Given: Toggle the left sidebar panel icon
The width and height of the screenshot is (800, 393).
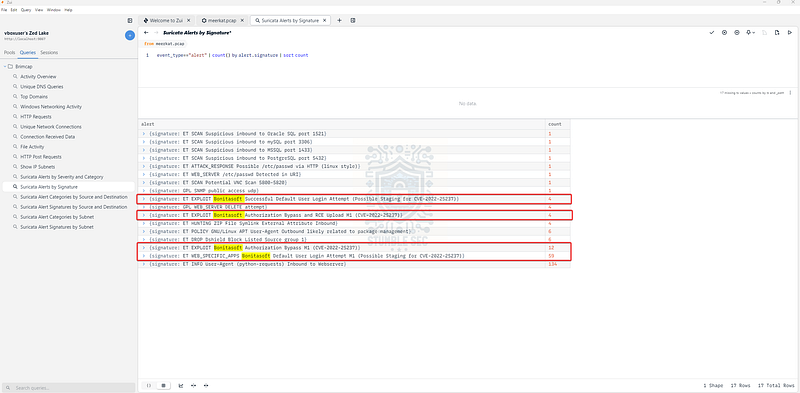Looking at the screenshot, I should [130, 20].
